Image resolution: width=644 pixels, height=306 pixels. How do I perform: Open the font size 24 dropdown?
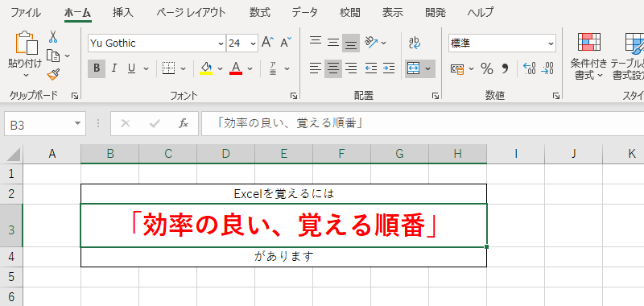(253, 43)
